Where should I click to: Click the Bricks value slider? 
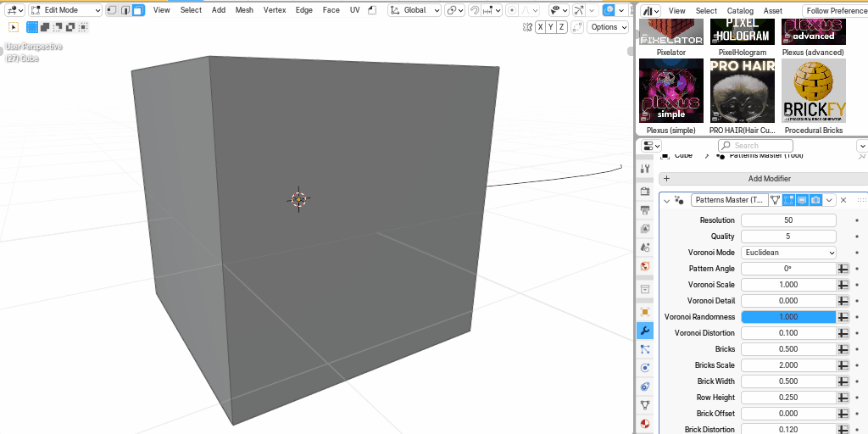tap(788, 348)
